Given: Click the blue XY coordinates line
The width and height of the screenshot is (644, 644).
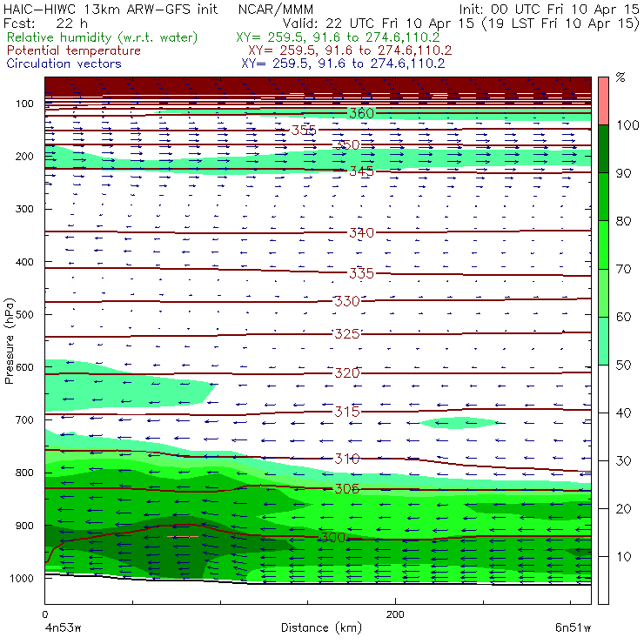Looking at the screenshot, I should click(343, 64).
